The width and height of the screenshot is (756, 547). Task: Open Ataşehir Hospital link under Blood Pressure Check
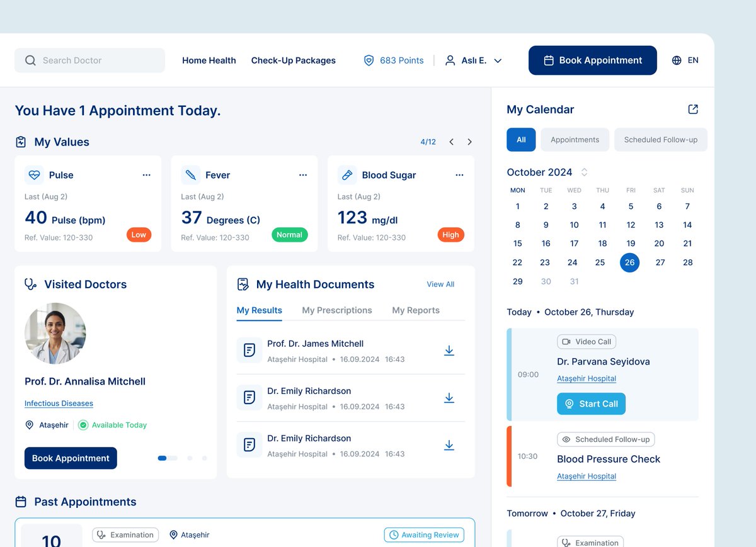[587, 477]
